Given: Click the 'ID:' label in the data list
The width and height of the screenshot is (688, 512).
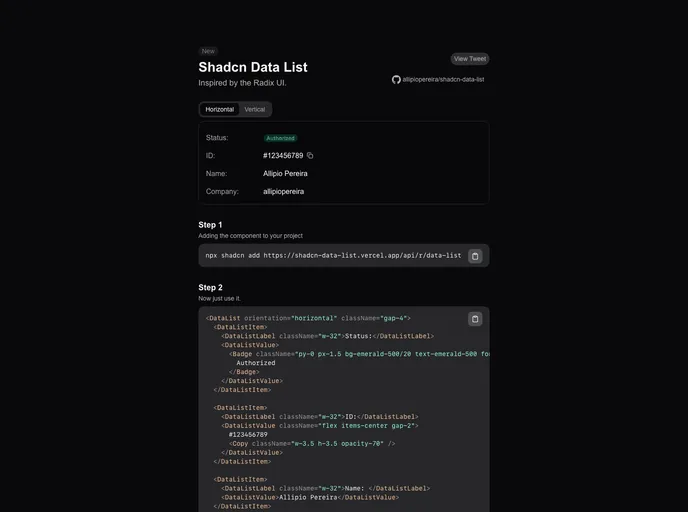Looking at the screenshot, I should coord(210,156).
